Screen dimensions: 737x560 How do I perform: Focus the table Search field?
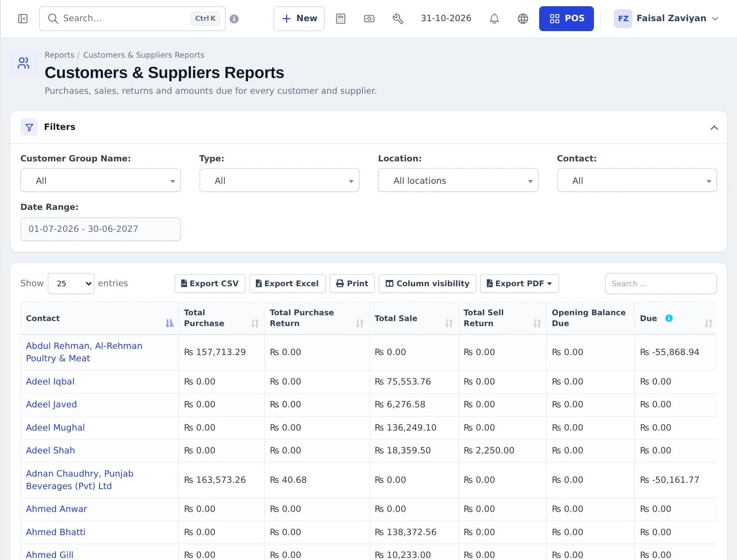tap(661, 284)
